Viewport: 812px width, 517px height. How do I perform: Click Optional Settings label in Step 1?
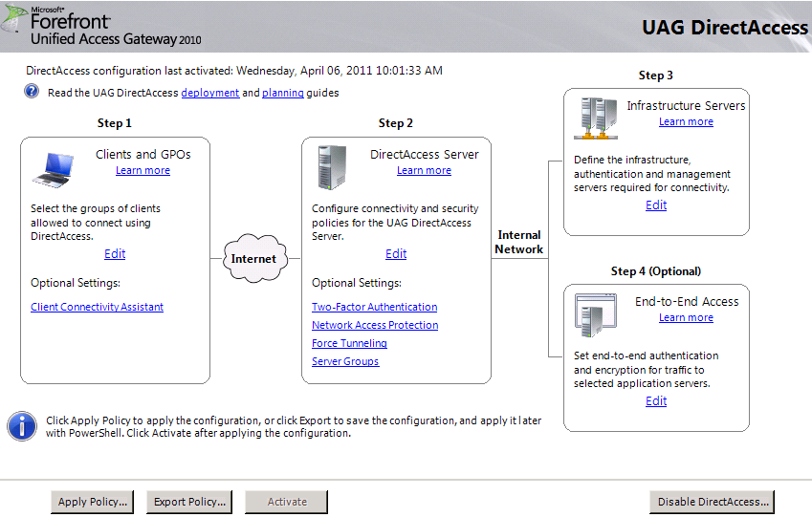point(76,283)
